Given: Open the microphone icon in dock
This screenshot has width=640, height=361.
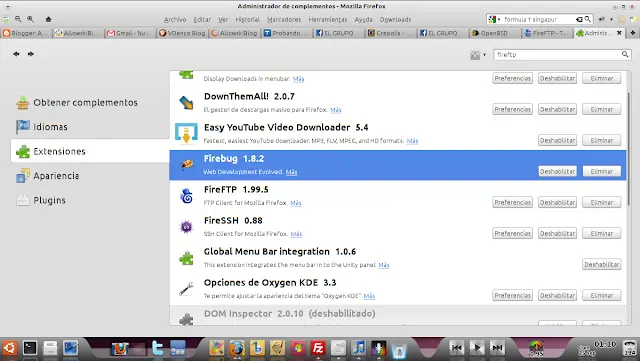Looking at the screenshot, I should [378, 348].
